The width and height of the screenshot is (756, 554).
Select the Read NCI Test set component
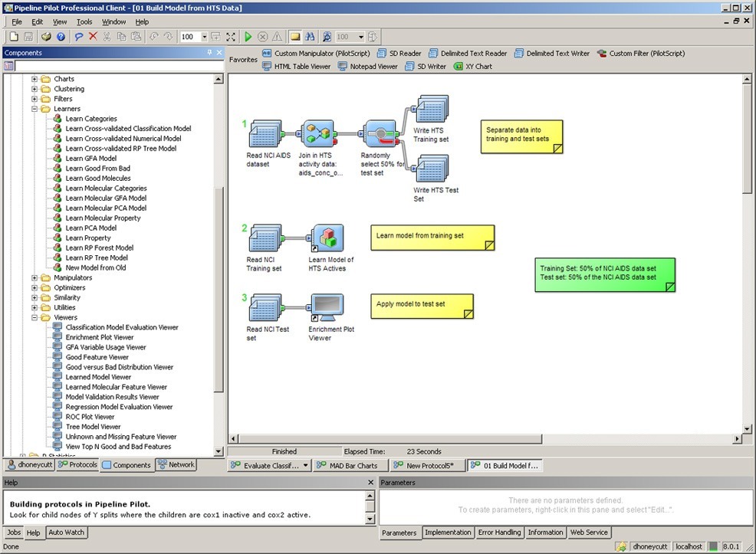click(265, 308)
